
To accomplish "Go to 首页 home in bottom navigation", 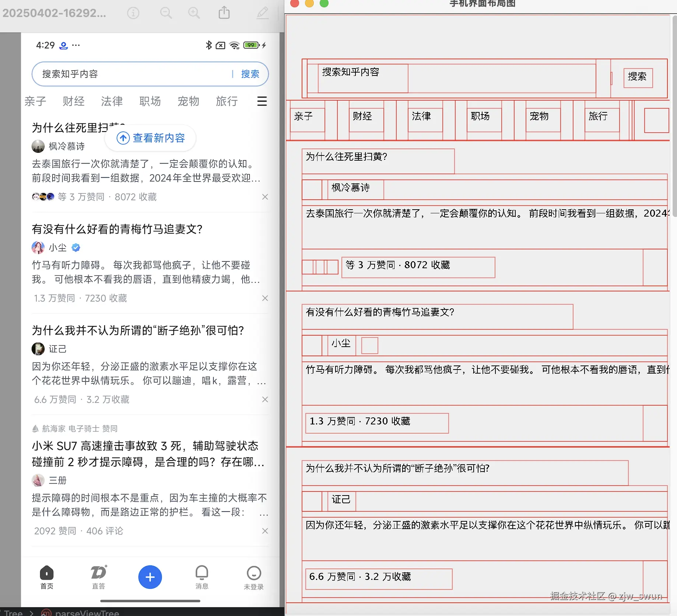I will coord(47,577).
